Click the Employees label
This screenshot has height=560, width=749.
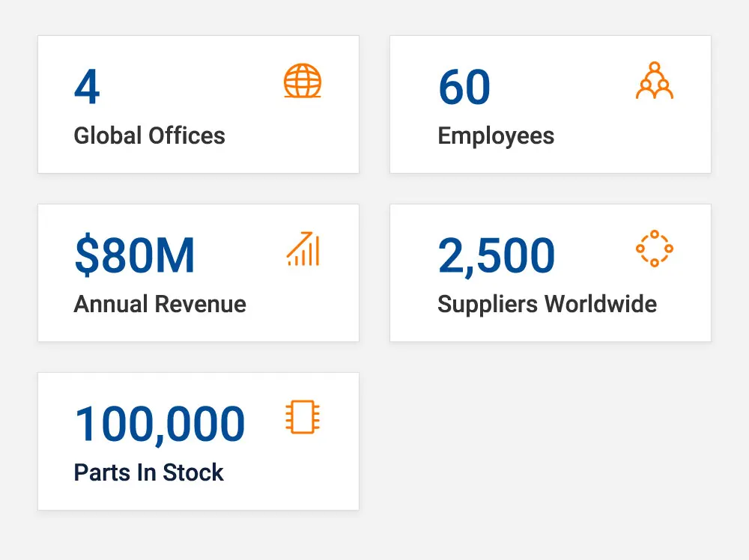tap(496, 136)
